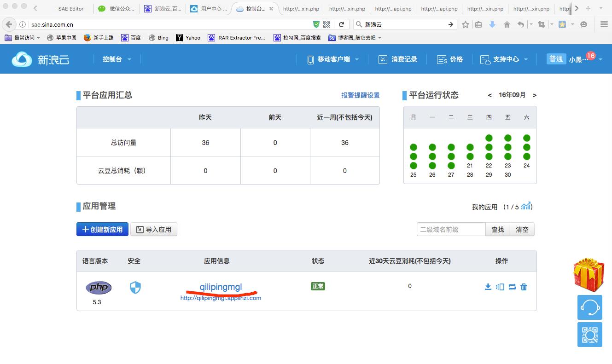The height and width of the screenshot is (364, 612).
Task: Focus the 二级域名前缀 search field
Action: tap(451, 229)
